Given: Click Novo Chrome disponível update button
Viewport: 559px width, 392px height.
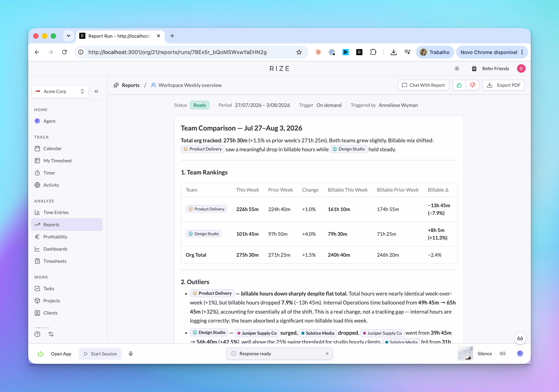Looking at the screenshot, I should click(x=492, y=52).
